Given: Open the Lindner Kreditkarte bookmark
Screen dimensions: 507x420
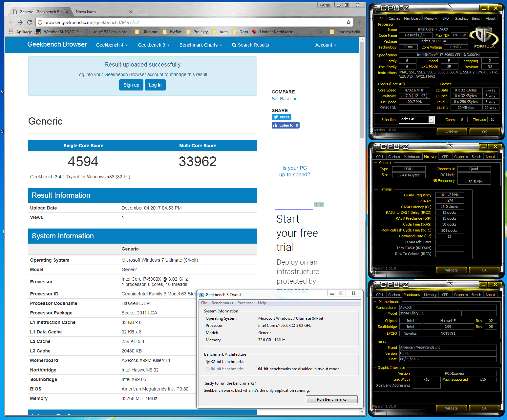Looking at the screenshot, I should coord(273,32).
